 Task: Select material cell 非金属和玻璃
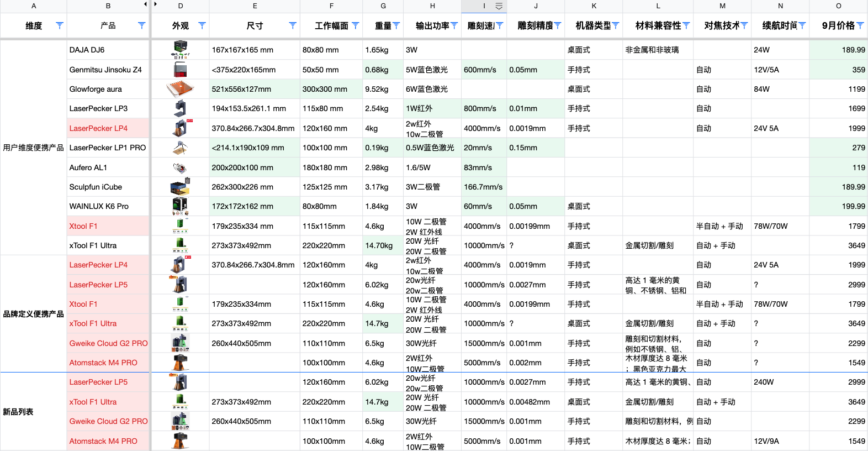658,50
